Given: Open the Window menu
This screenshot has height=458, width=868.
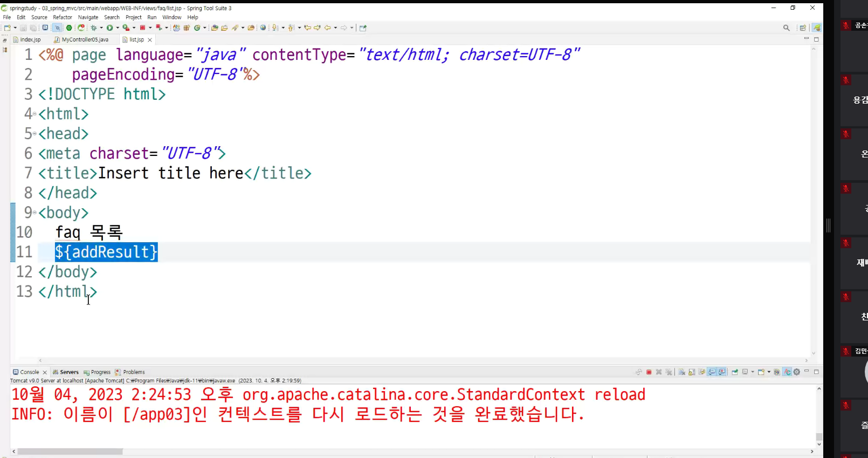Looking at the screenshot, I should 172,17.
